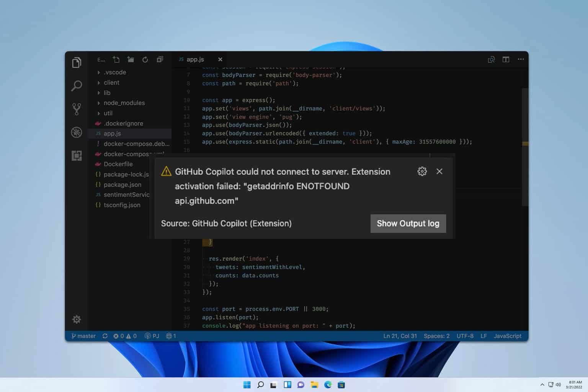Screen dimensions: 588x392
Task: Create a new file in Explorer toolbar
Action: [116, 59]
